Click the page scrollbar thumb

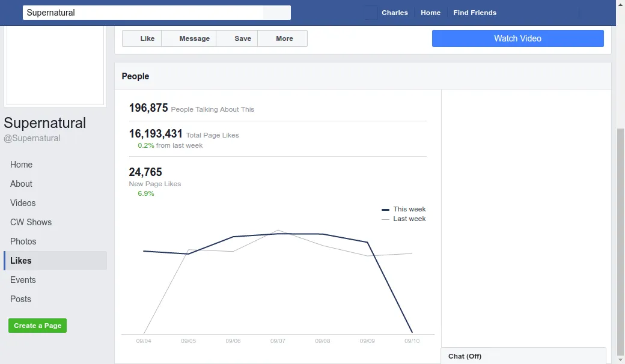tap(620, 241)
